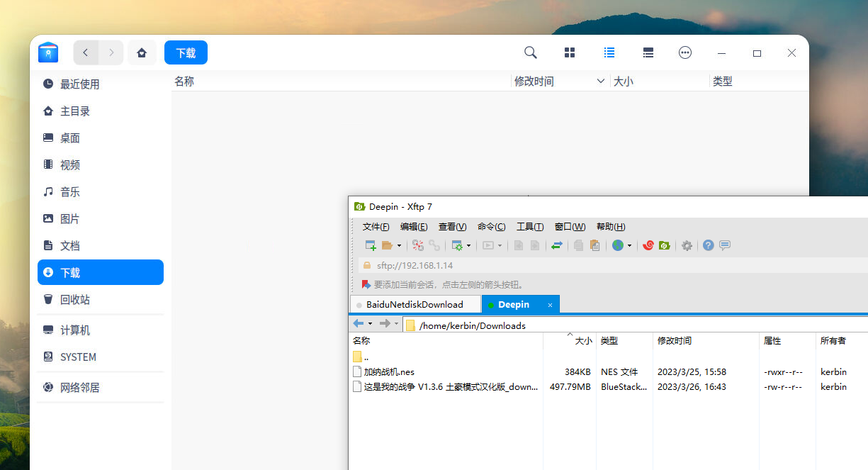Screen dimensions: 868x470
Task: Switch to the BaiduNetdiskDownload tab
Action: coord(415,303)
